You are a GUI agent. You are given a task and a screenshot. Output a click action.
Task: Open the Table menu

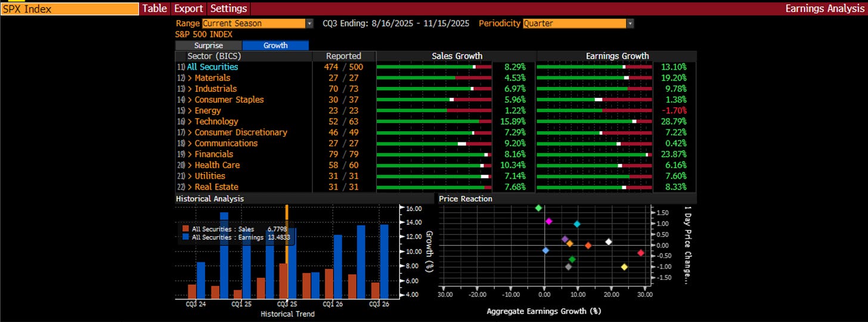(x=154, y=8)
